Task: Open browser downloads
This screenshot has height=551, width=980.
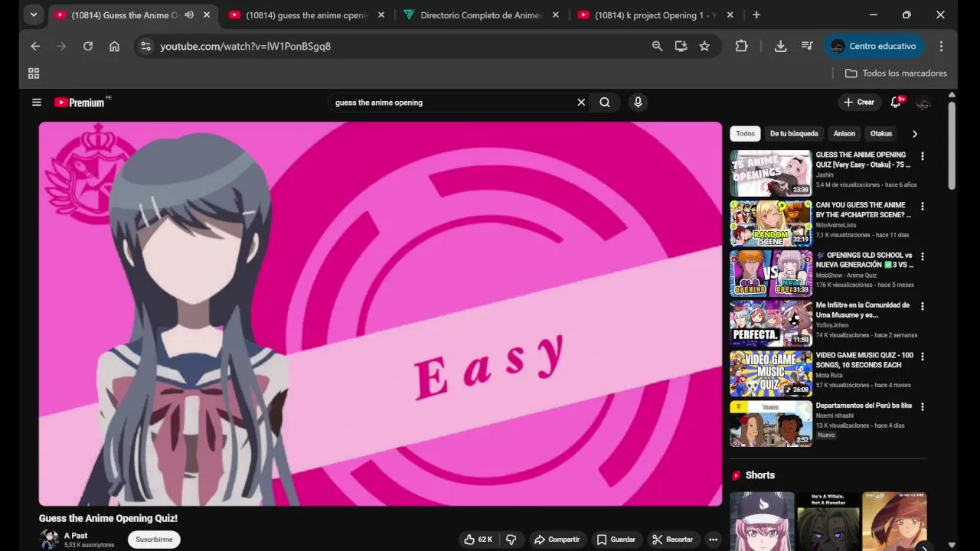Action: tap(780, 46)
